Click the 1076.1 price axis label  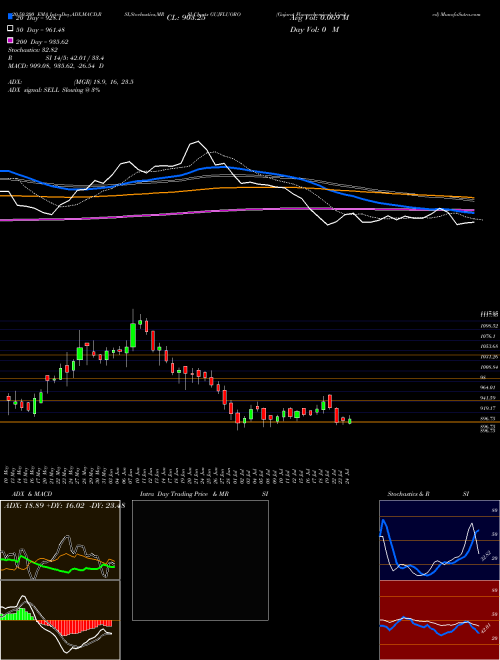490,336
